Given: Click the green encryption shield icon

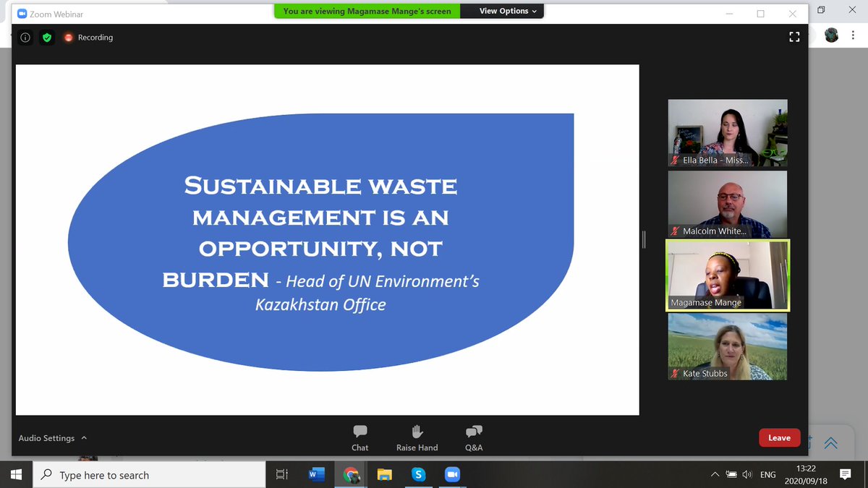Looking at the screenshot, I should 47,38.
